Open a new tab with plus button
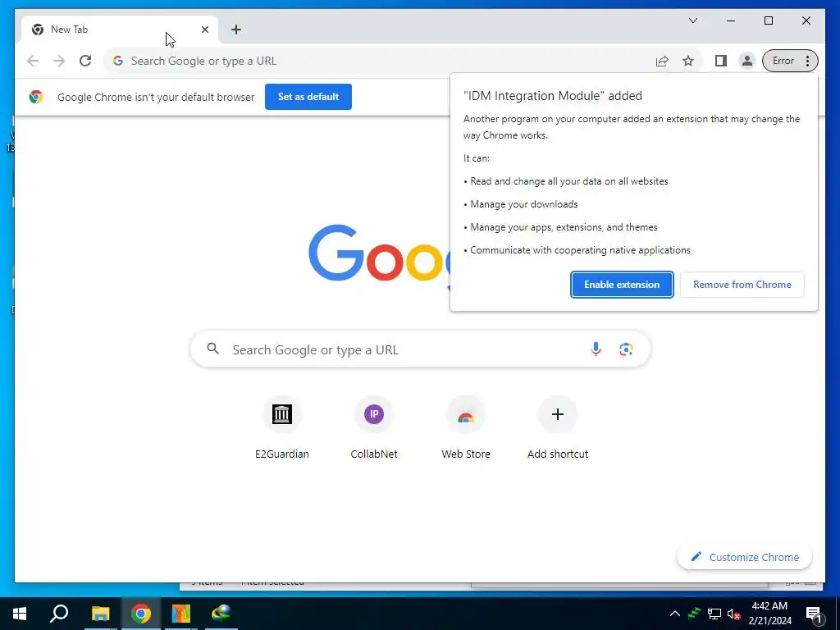 (236, 30)
